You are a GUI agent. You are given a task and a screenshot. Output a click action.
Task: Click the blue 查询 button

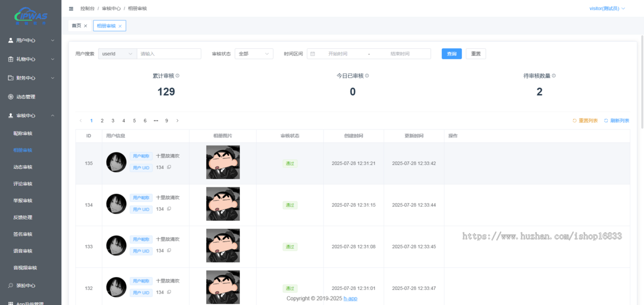(x=452, y=54)
